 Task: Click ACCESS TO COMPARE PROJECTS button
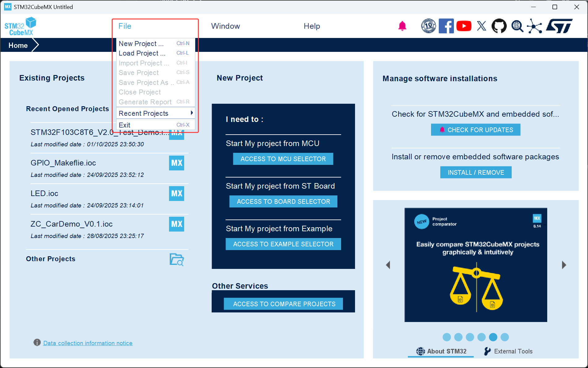283,304
